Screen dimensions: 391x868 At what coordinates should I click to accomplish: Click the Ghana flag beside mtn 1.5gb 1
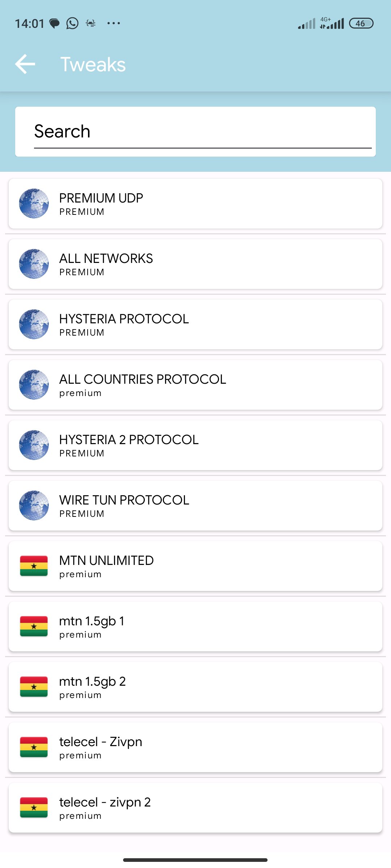point(34,626)
